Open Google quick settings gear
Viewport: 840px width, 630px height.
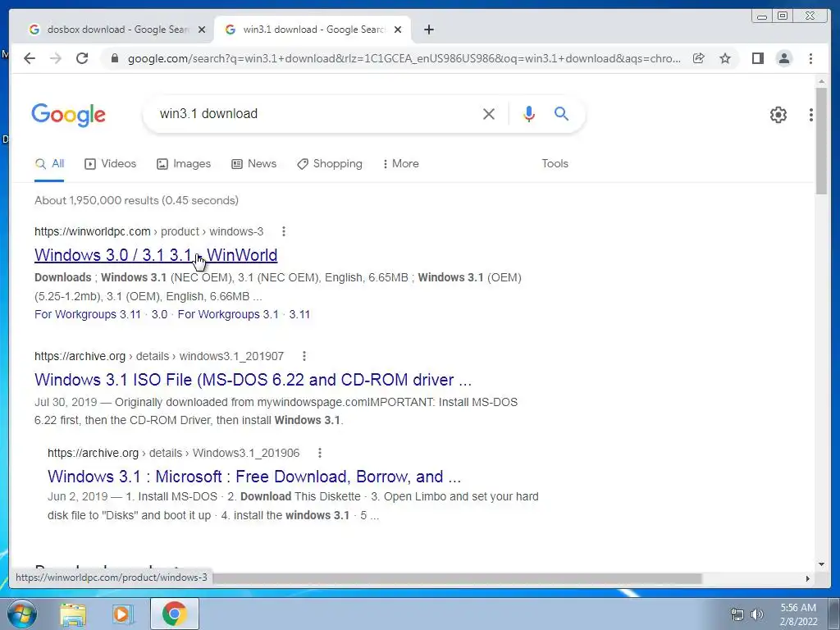(x=778, y=114)
